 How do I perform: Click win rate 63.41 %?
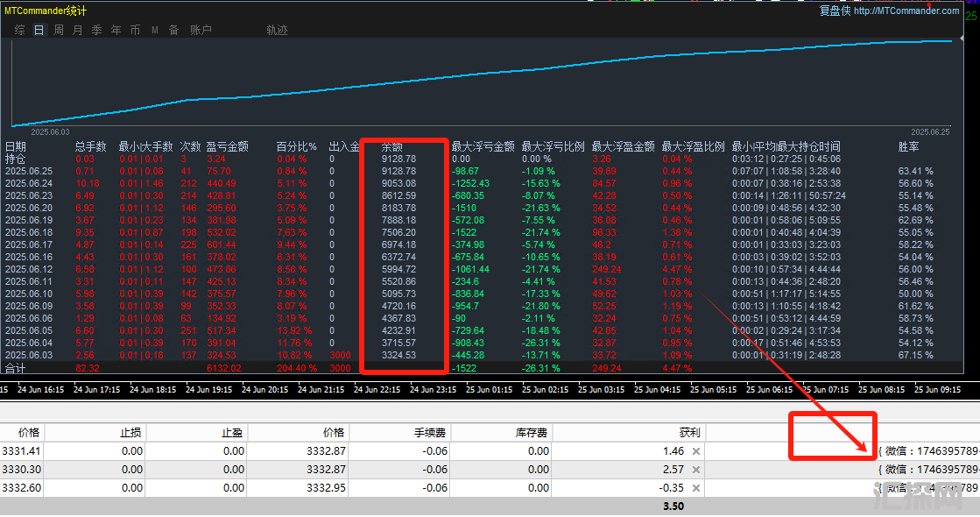915,171
